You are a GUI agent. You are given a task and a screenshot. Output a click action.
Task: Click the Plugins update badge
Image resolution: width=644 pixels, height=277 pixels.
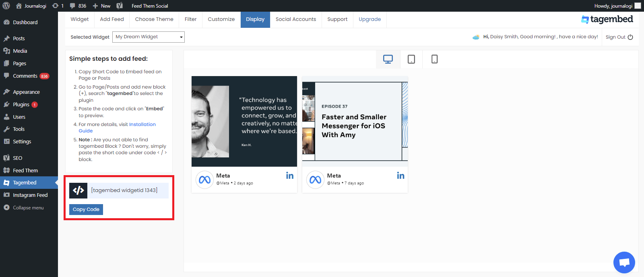coord(35,105)
